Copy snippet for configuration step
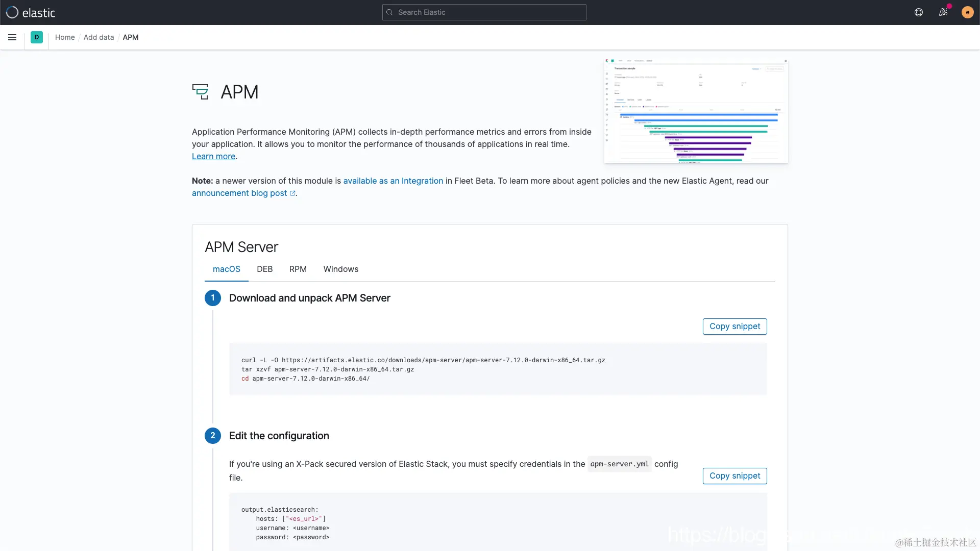This screenshot has width=980, height=551. click(x=734, y=476)
